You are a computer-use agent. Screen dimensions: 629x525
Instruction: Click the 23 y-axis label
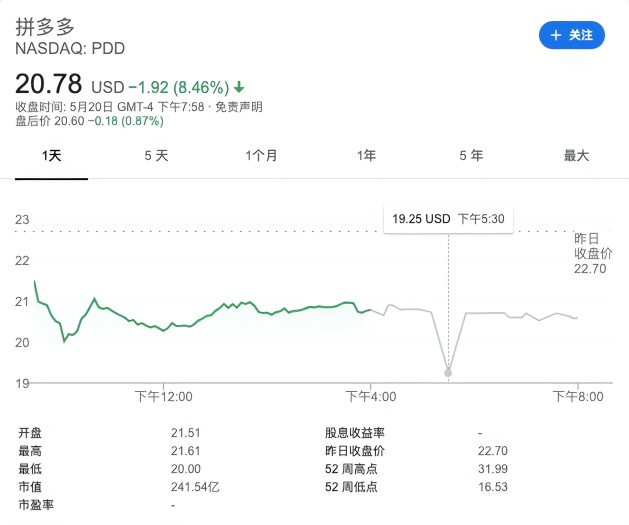click(x=22, y=220)
